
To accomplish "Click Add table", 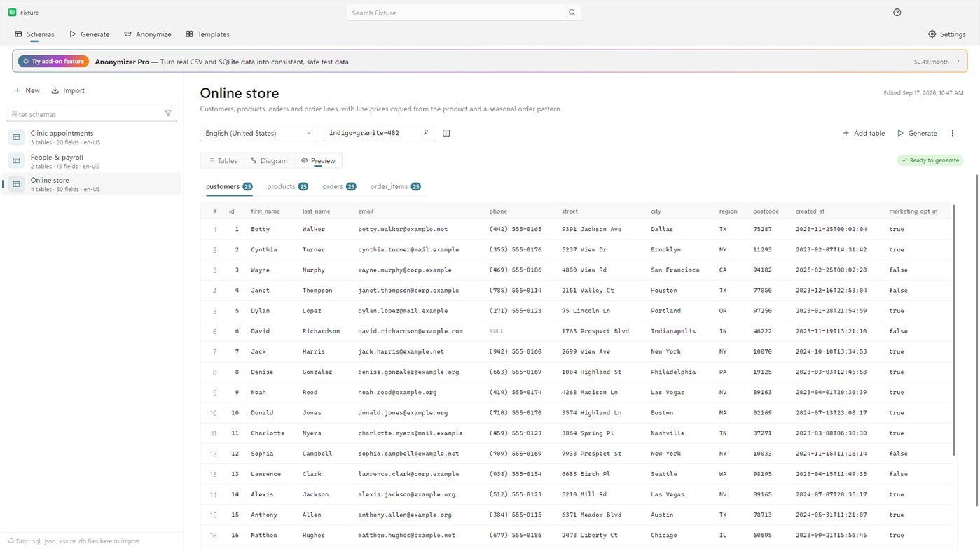I will point(864,133).
